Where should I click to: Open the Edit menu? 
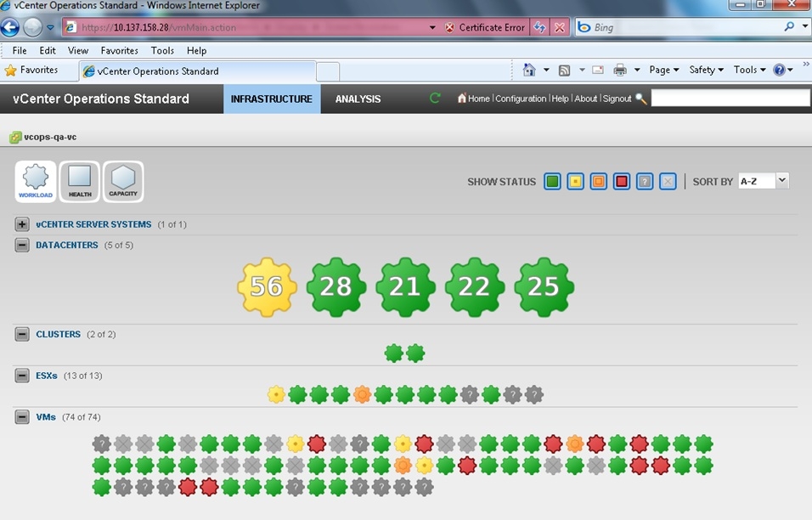pyautogui.click(x=47, y=51)
